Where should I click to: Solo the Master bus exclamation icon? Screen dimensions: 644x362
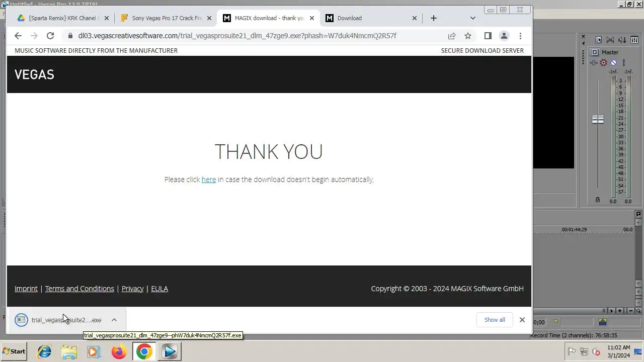624,63
